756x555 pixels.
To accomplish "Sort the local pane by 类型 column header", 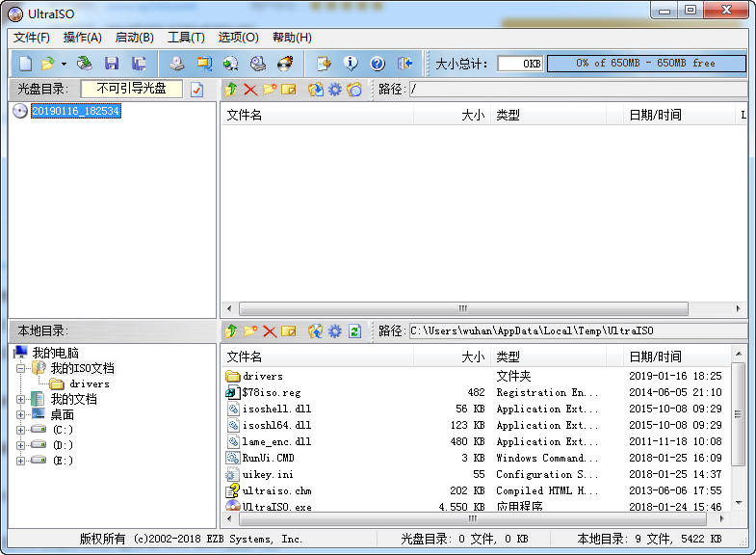I will (x=548, y=357).
